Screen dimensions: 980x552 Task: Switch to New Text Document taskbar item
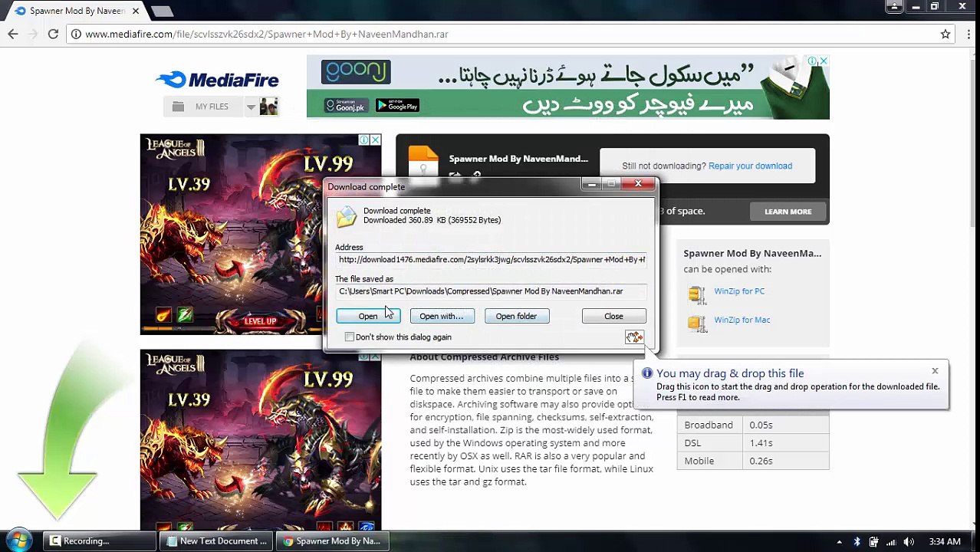point(216,540)
